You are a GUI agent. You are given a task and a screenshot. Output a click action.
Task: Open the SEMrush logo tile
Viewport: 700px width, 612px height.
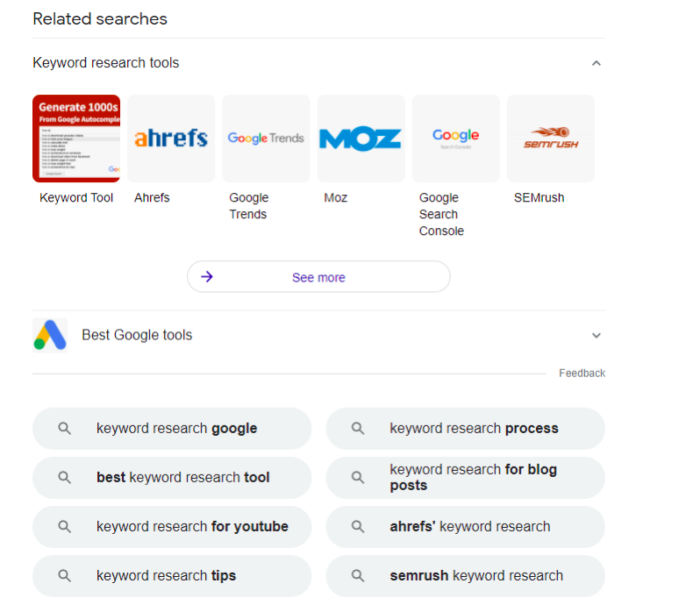[x=550, y=139]
